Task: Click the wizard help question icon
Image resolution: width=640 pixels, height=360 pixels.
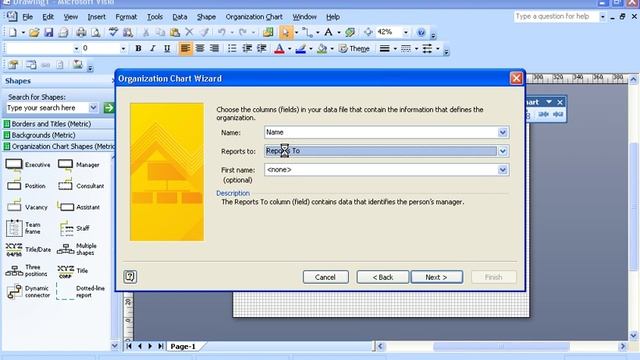Action: click(x=130, y=277)
